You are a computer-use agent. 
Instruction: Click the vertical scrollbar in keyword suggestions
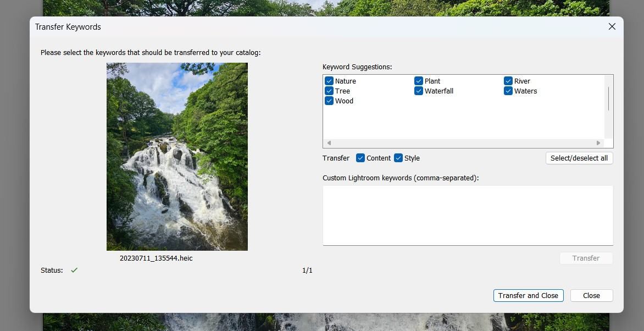[608, 99]
